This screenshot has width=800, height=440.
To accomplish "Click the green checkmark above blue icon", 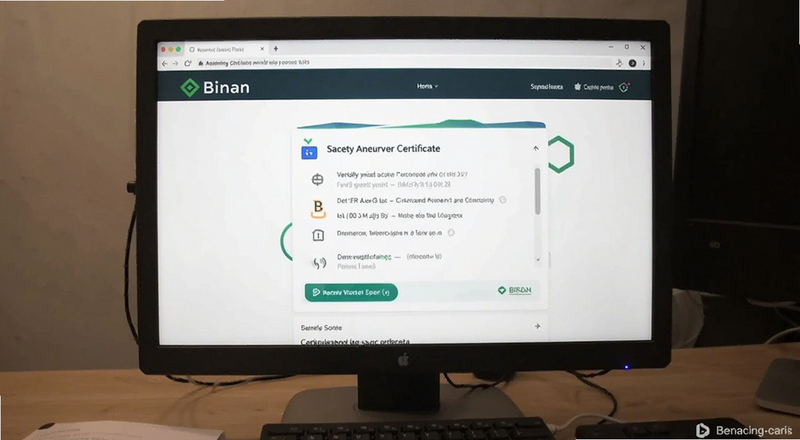I will 308,141.
